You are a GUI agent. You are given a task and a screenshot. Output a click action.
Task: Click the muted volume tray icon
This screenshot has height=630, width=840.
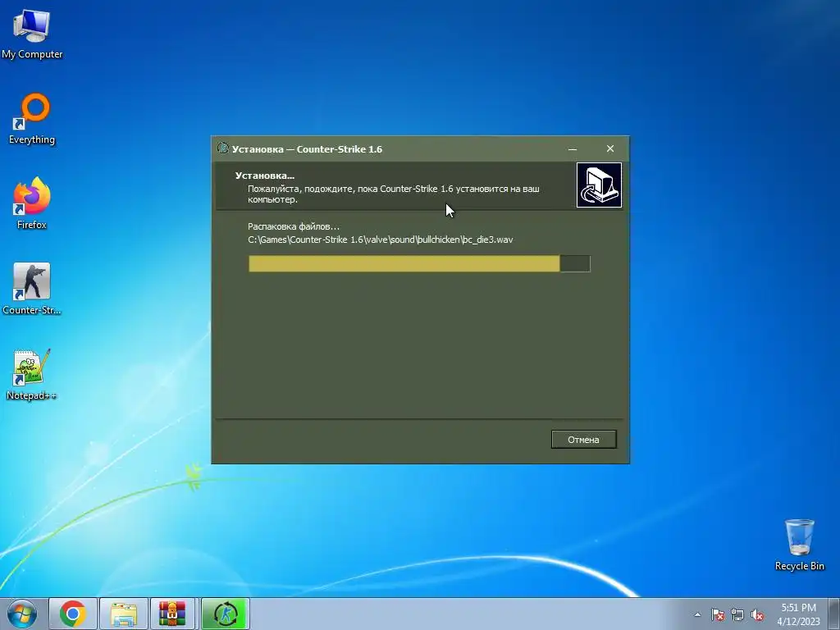[757, 614]
